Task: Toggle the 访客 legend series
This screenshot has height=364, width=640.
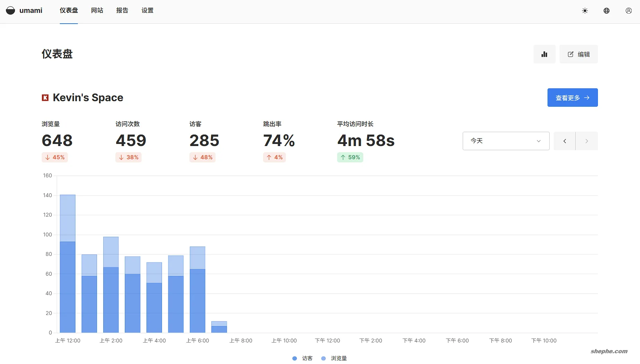Action: click(x=302, y=358)
